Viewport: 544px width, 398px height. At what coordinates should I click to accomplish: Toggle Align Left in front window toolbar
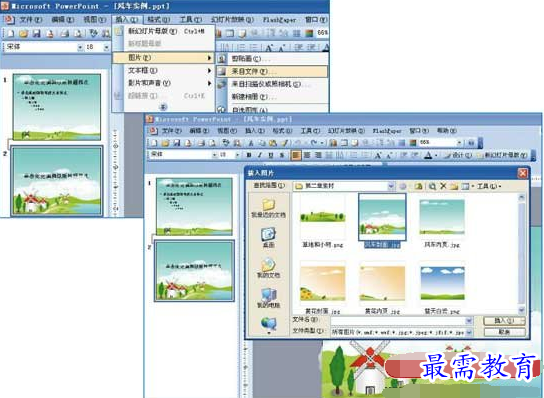coord(296,155)
